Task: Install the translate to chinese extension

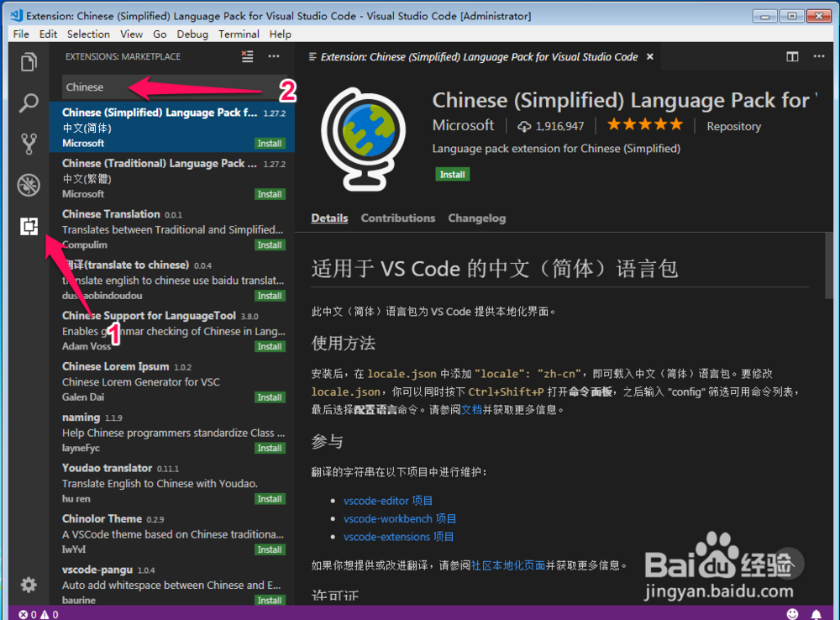Action: click(270, 296)
